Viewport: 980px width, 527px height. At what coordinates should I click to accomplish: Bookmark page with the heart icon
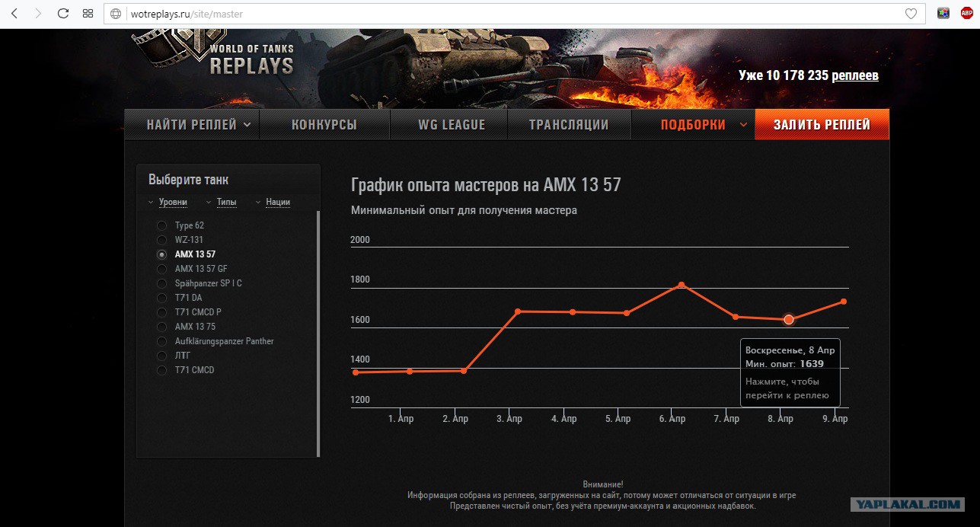(x=911, y=14)
